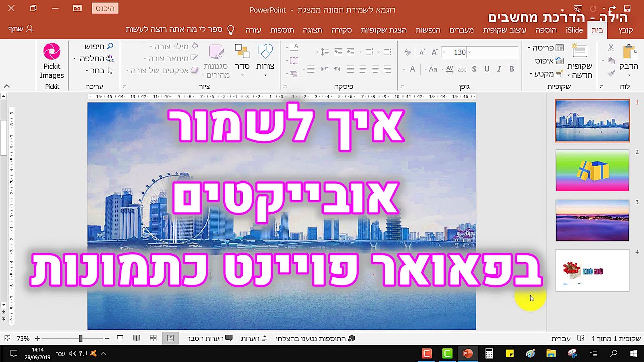The height and width of the screenshot is (362, 644).
Task: Click Save icon in title bar
Action: coord(627,8)
